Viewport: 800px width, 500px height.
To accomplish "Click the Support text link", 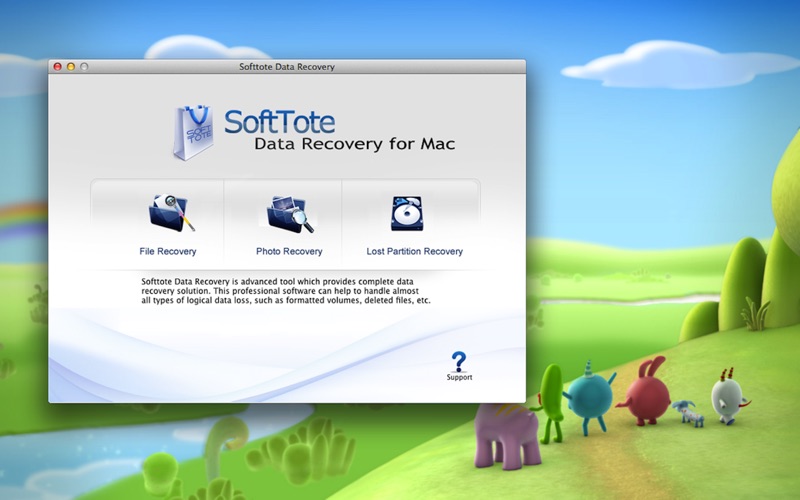I will pyautogui.click(x=459, y=378).
